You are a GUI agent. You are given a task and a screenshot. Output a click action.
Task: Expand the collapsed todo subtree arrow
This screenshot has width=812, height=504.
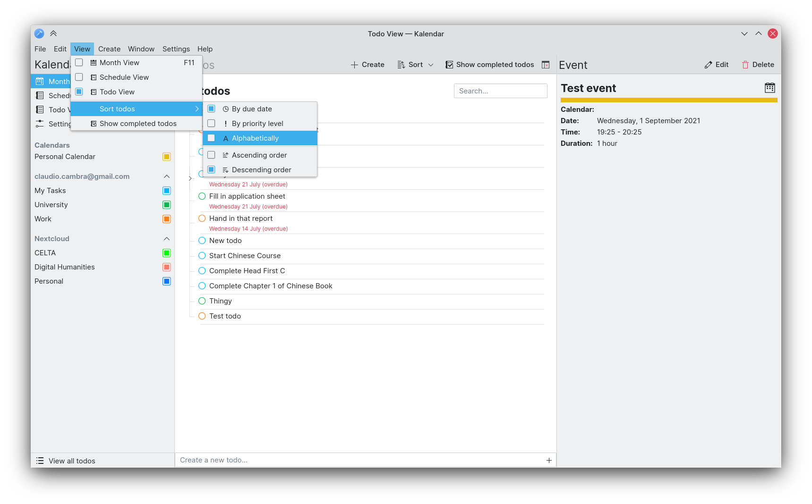(x=190, y=178)
